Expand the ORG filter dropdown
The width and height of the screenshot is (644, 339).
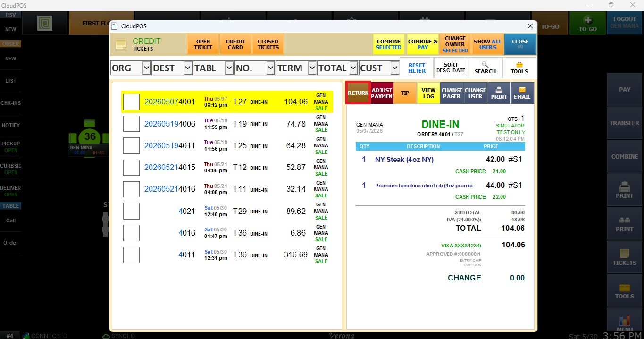(x=146, y=68)
